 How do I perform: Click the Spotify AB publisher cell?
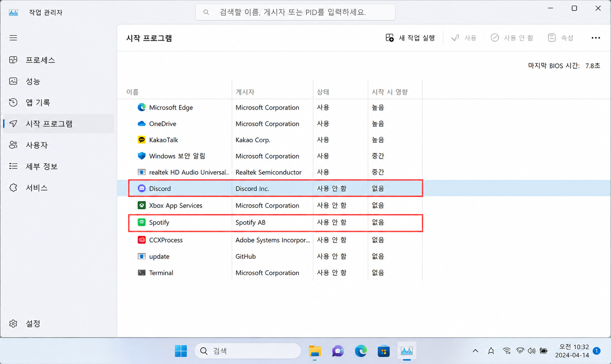(x=250, y=222)
